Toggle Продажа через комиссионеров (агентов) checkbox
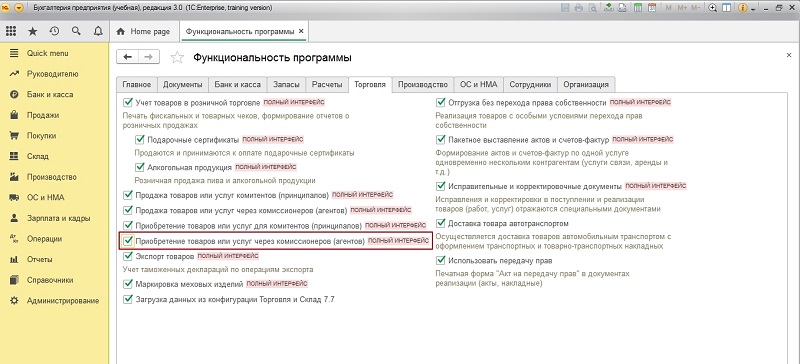This screenshot has height=364, width=800. coord(128,210)
